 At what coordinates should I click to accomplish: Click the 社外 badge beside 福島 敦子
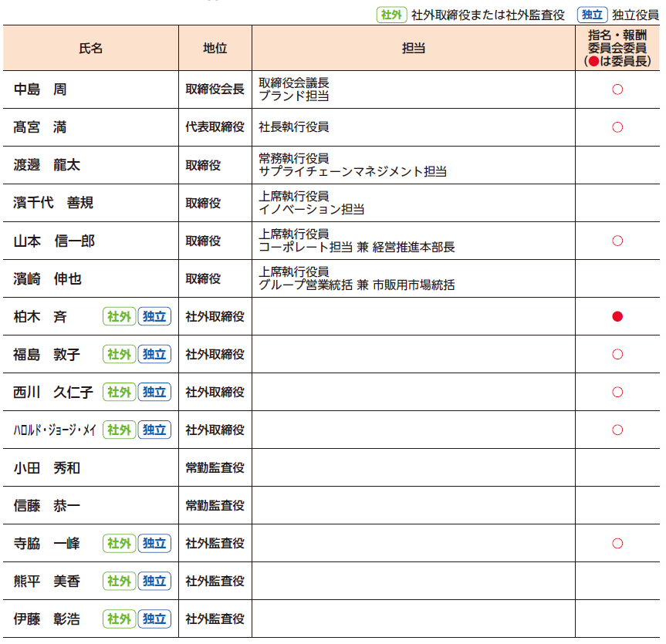click(x=119, y=355)
